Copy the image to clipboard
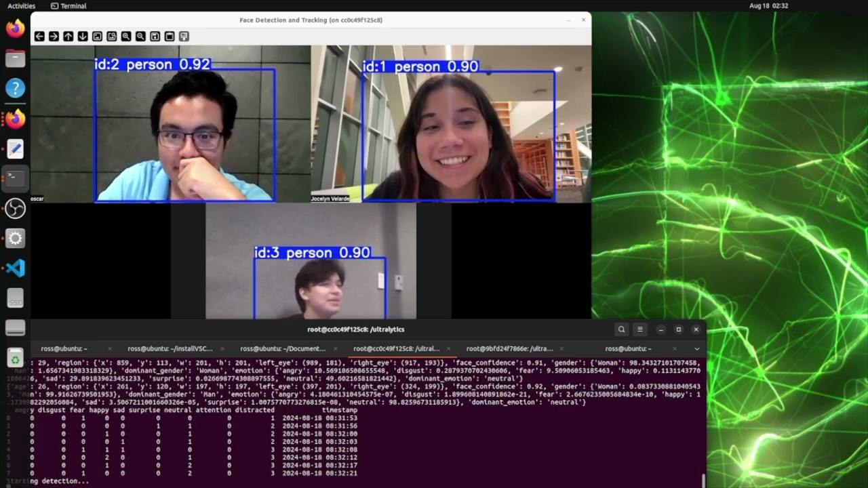Image resolution: width=868 pixels, height=488 pixels. [x=170, y=36]
